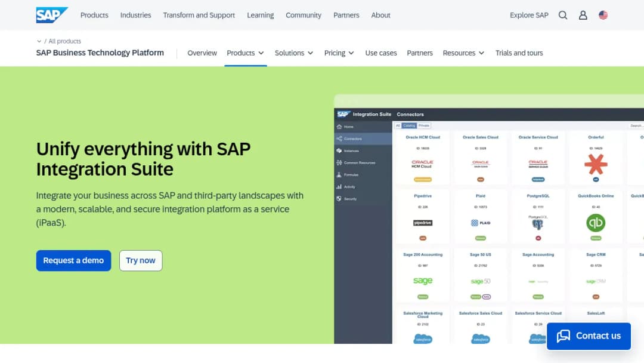644x363 pixels.
Task: Switch to the Overview tab
Action: (x=202, y=53)
